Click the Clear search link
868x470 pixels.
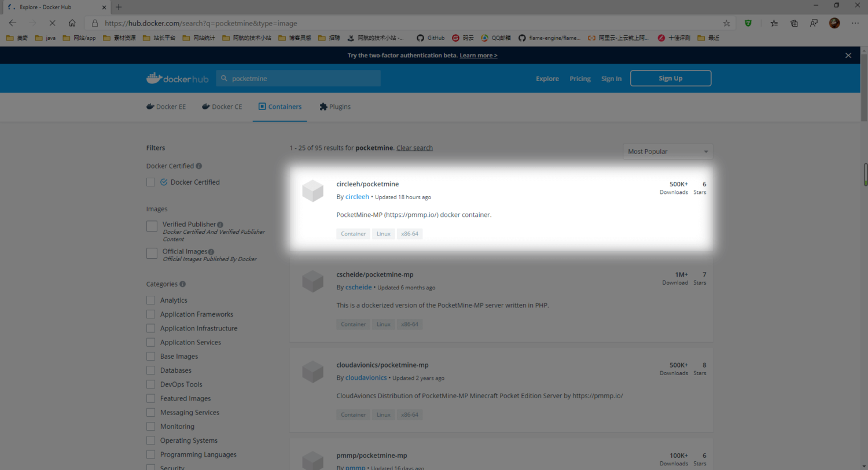[x=414, y=148]
